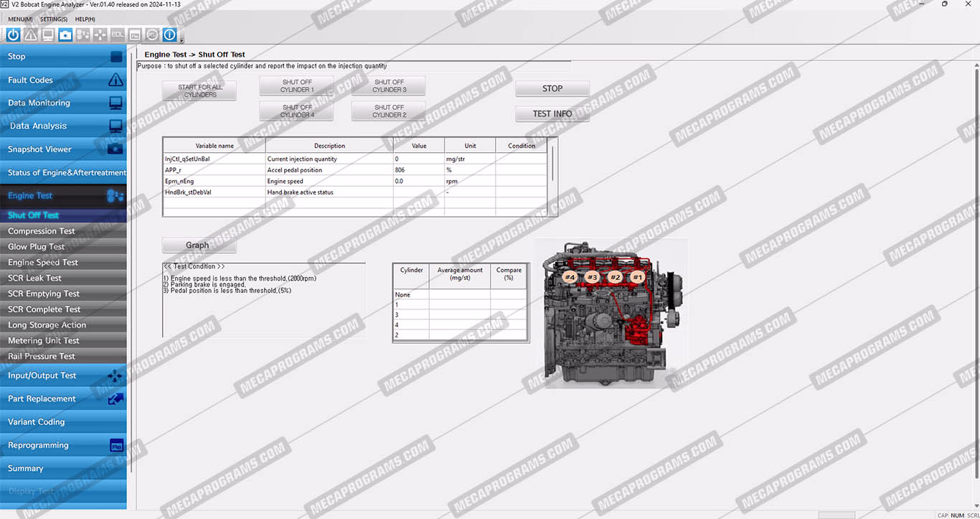Viewport: 980px width, 519px height.
Task: Click the Reprogramming file icon
Action: click(x=116, y=445)
